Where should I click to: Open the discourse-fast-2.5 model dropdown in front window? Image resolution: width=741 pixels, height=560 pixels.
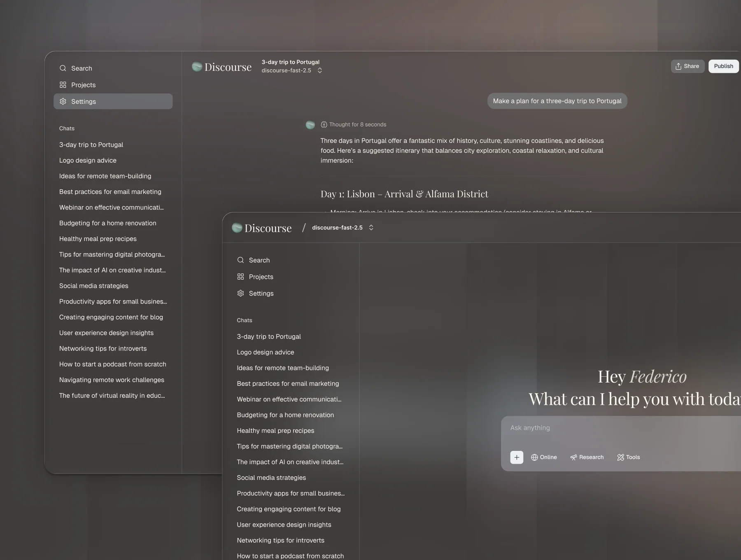click(343, 228)
